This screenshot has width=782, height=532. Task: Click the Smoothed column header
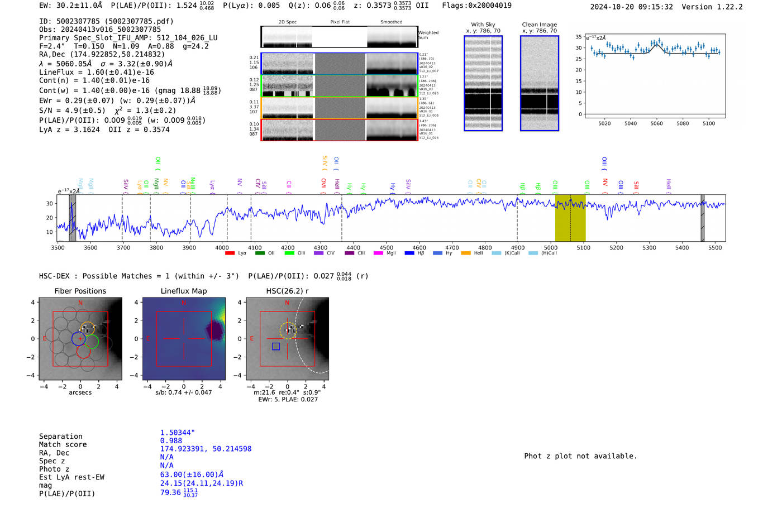391,22
